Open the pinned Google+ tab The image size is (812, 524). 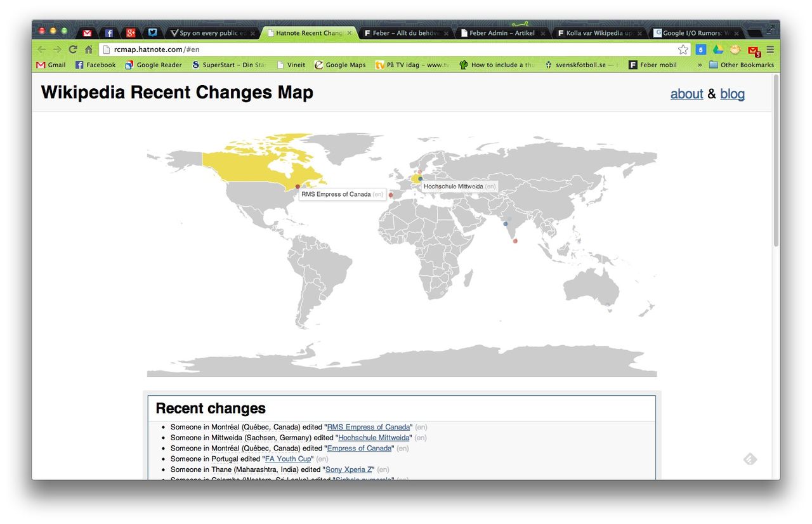(x=131, y=33)
